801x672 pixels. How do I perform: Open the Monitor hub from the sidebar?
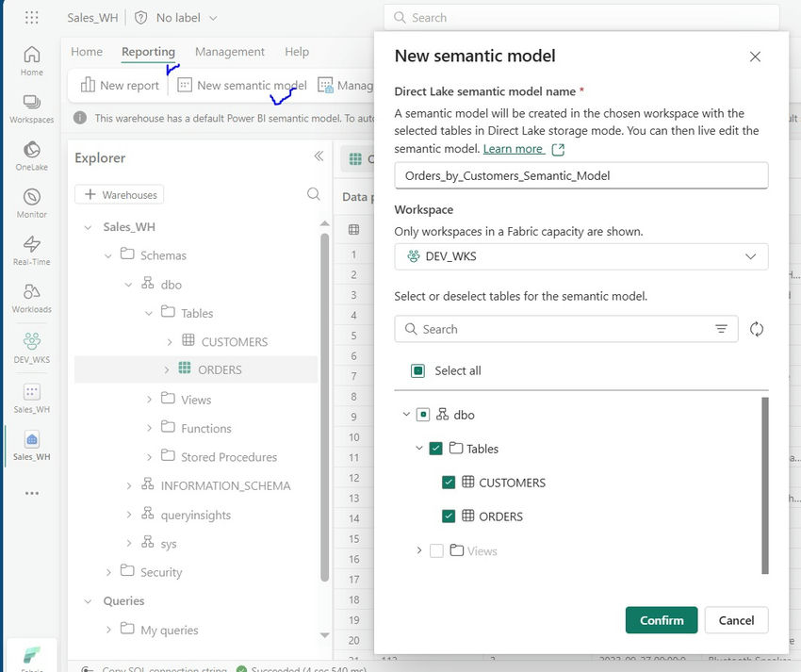pos(31,200)
